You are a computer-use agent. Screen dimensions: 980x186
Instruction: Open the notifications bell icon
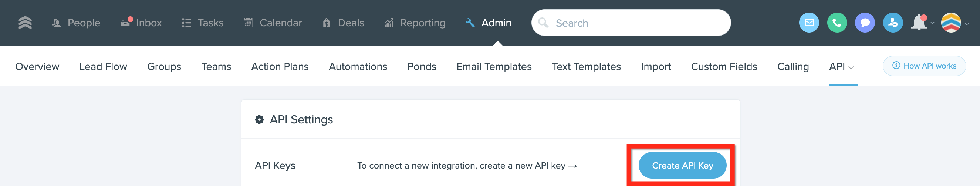[x=919, y=23]
